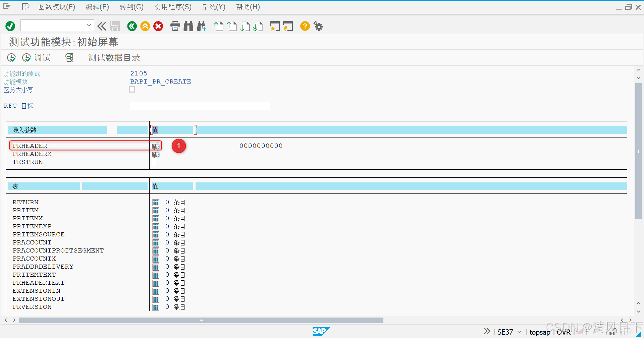This screenshot has height=338, width=644.
Task: Click the Generate Shortcut icon
Action: click(288, 26)
